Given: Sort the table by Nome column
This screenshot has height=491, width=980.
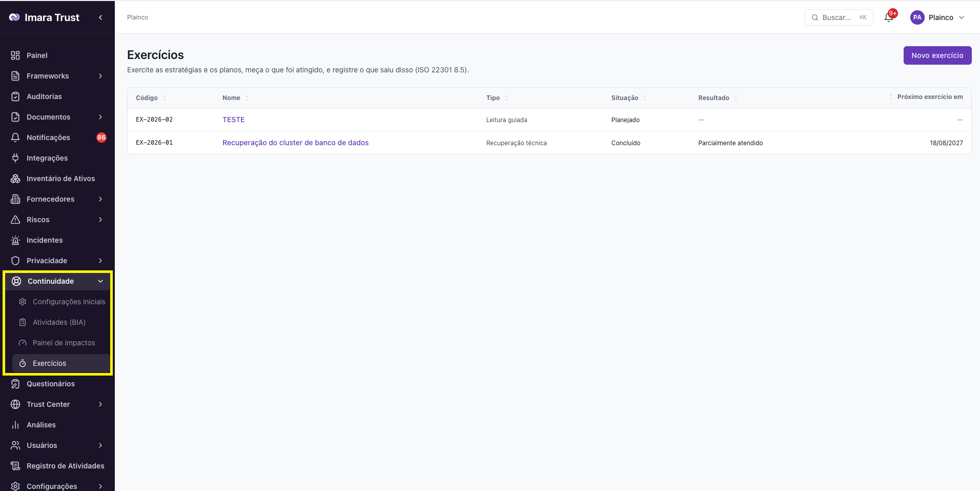Looking at the screenshot, I should coord(235,98).
